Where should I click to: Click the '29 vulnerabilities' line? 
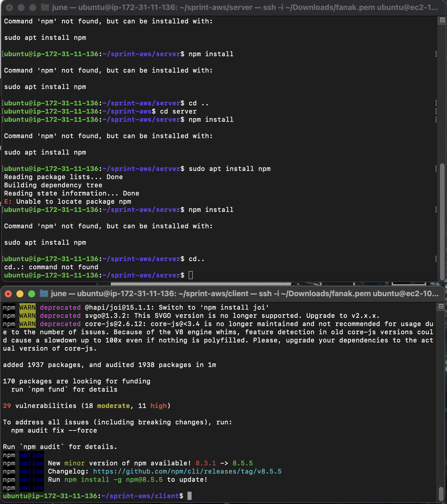tap(87, 406)
